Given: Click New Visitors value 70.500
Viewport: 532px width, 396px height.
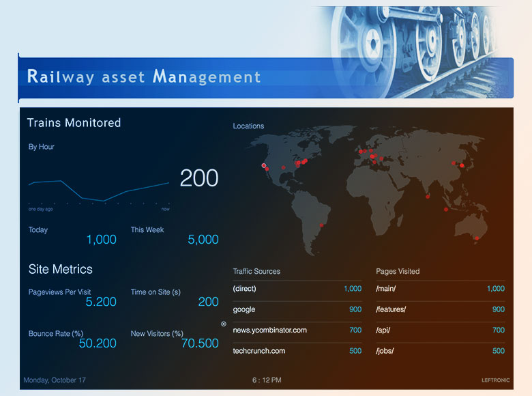Looking at the screenshot, I should 200,343.
